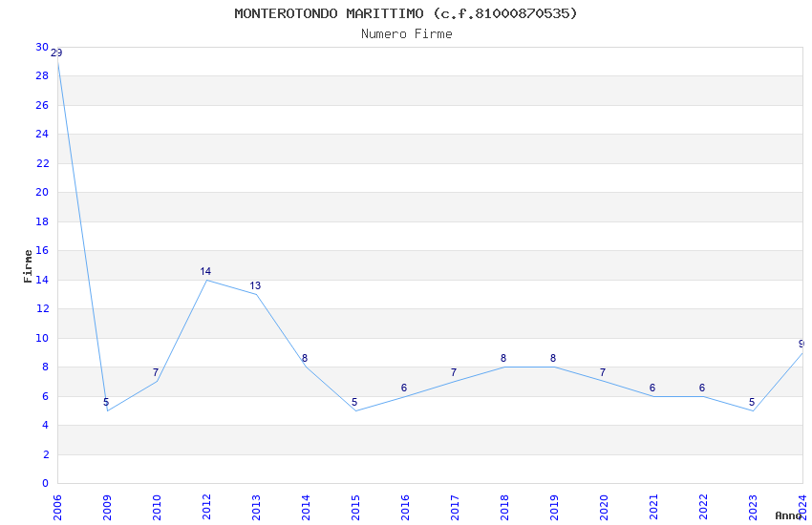Click the 5 data label above 2023
The width and height of the screenshot is (812, 525).
[x=752, y=403]
